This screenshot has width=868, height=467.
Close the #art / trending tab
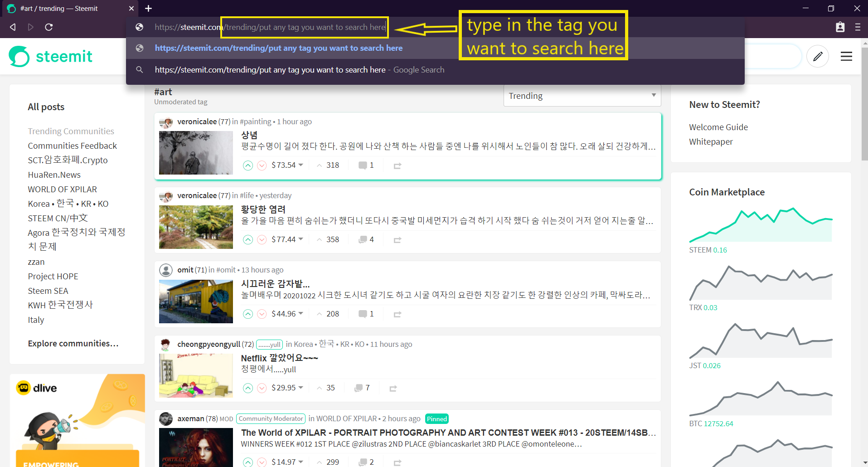[x=131, y=8]
